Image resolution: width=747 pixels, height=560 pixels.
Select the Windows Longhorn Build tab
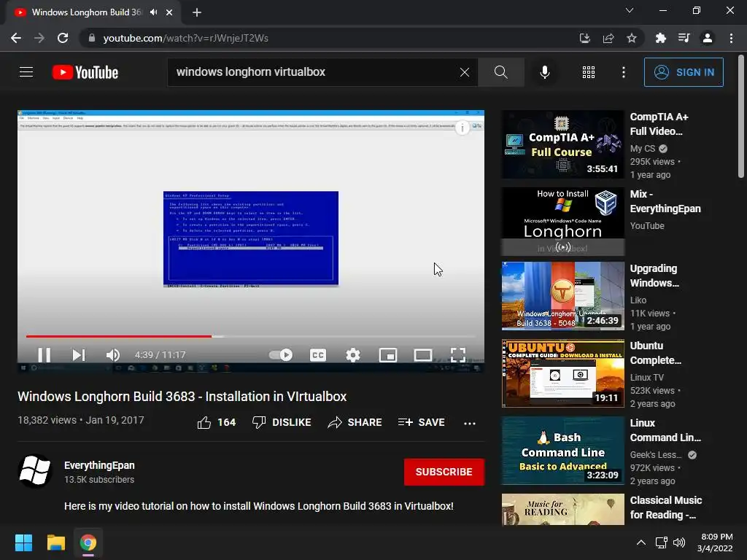pyautogui.click(x=86, y=12)
